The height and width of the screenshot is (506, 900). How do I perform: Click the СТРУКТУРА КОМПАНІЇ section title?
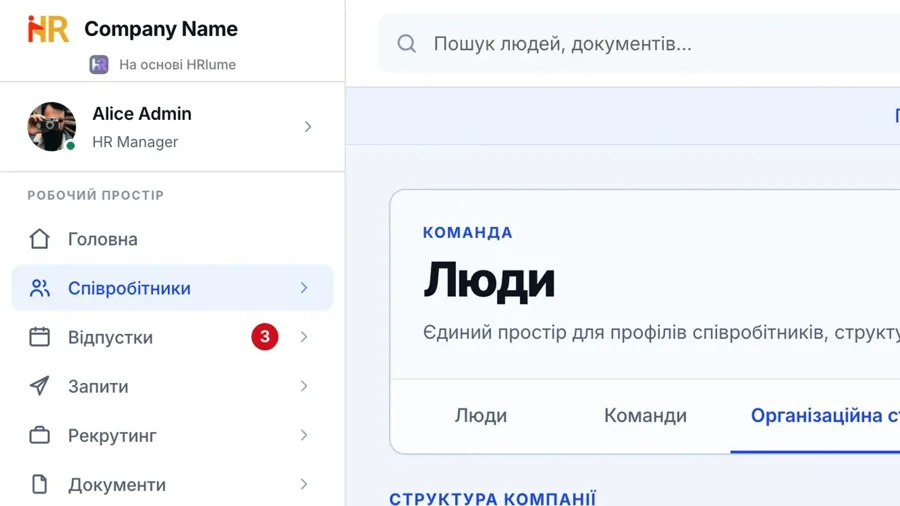click(492, 498)
